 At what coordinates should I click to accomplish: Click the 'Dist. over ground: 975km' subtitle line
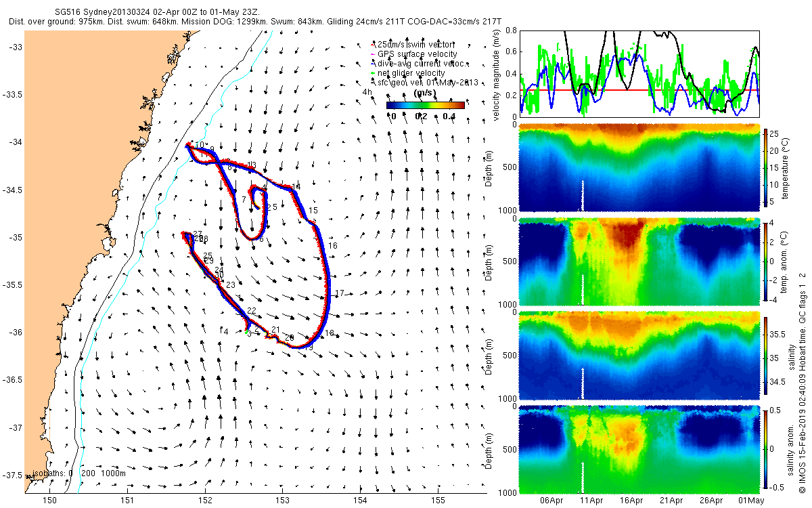click(x=255, y=22)
